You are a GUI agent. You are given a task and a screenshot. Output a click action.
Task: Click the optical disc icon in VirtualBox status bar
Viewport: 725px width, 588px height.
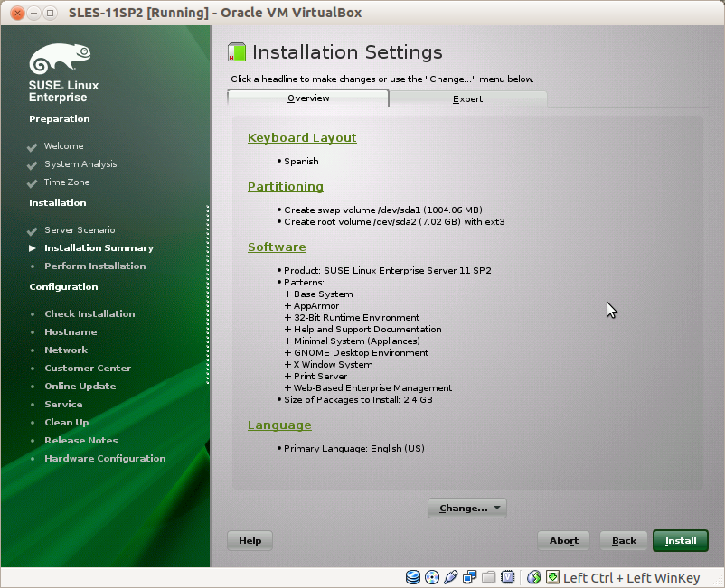click(432, 577)
